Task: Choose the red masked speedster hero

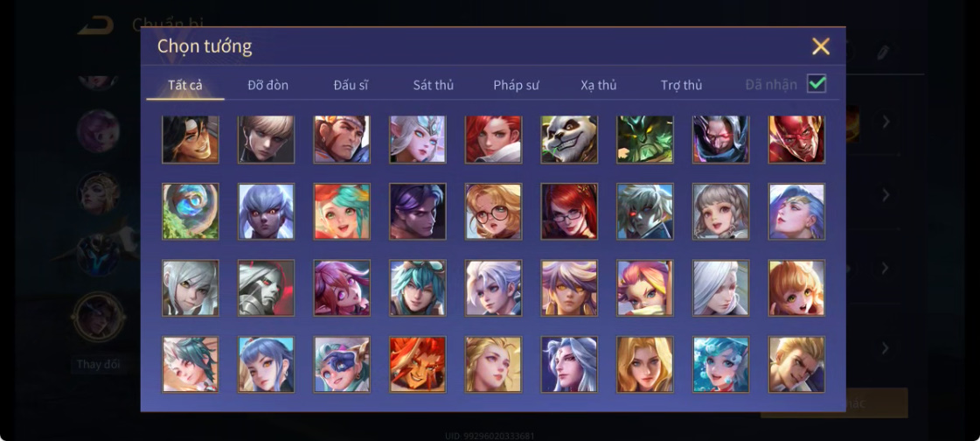Action: 796,139
